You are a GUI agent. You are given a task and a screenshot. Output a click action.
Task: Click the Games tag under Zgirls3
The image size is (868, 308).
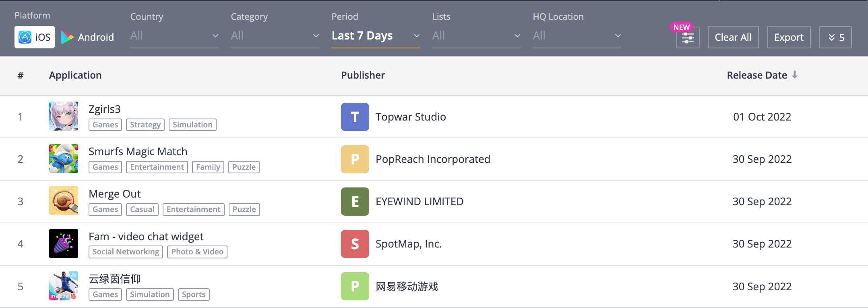point(105,125)
